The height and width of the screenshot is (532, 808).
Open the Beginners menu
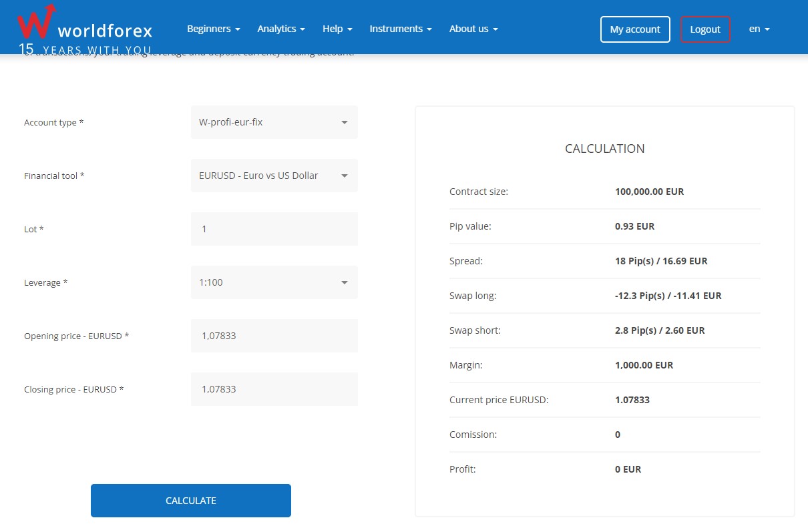point(213,29)
